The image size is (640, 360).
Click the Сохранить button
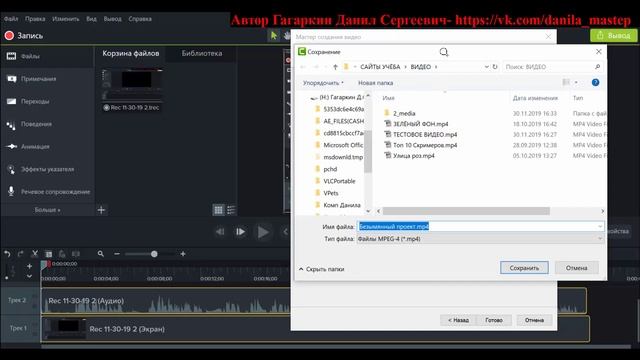click(524, 268)
